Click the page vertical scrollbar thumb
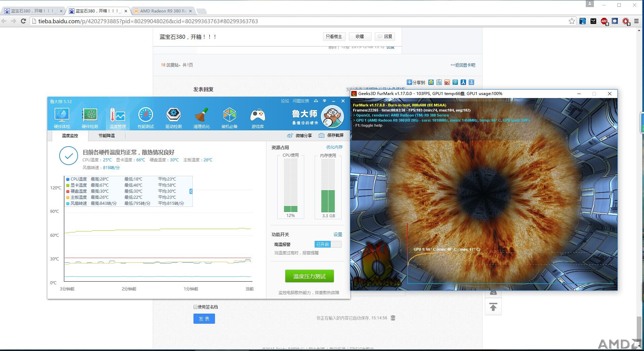Image resolution: width=644 pixels, height=351 pixels. [x=639, y=327]
